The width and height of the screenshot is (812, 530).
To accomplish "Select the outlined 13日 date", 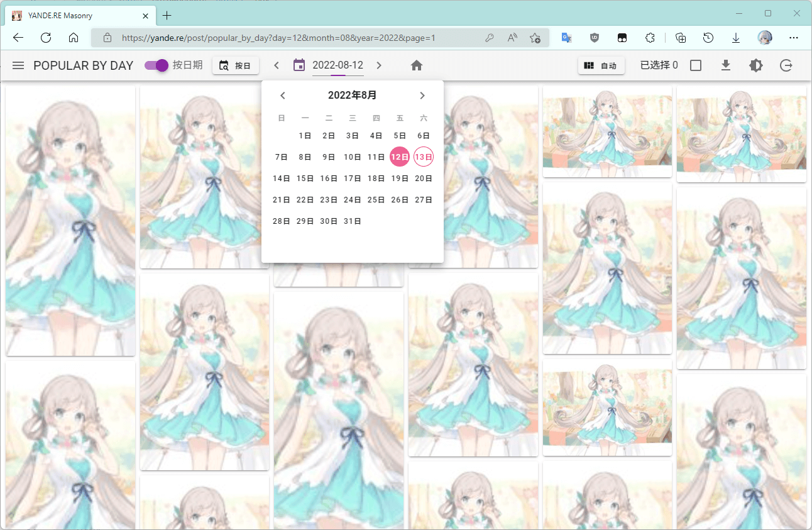I will 424,157.
